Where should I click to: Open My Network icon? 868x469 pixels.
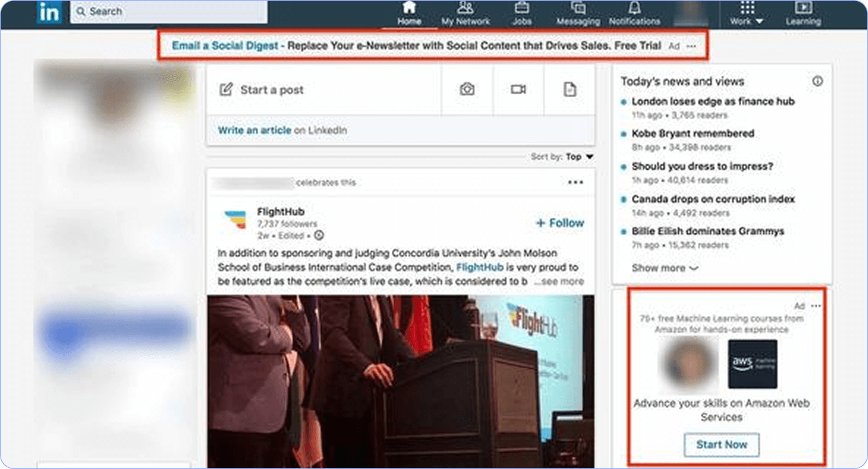[x=465, y=8]
